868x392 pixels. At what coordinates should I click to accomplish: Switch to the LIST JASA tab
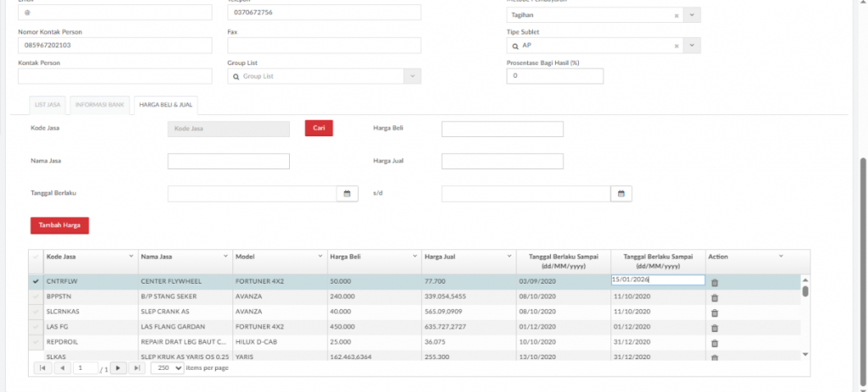[47, 105]
